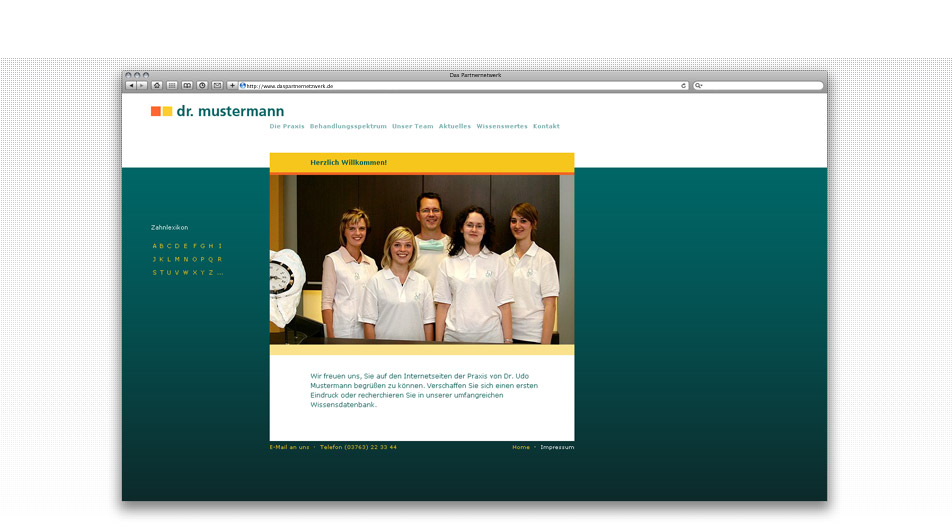Click the browser back arrow button
This screenshot has height=530, width=952.
(131, 86)
